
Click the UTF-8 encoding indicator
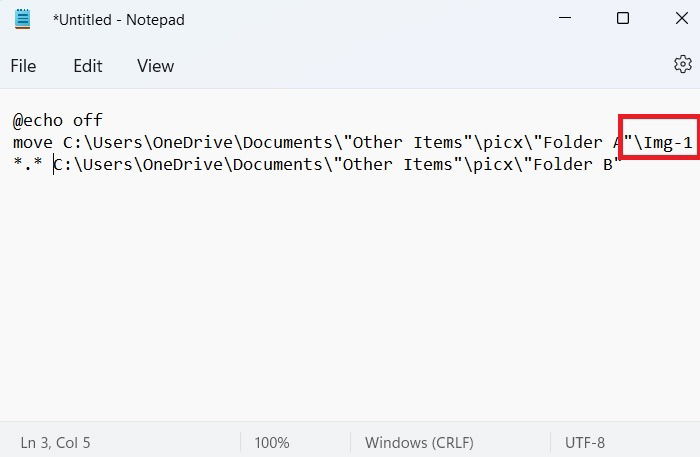pyautogui.click(x=585, y=443)
